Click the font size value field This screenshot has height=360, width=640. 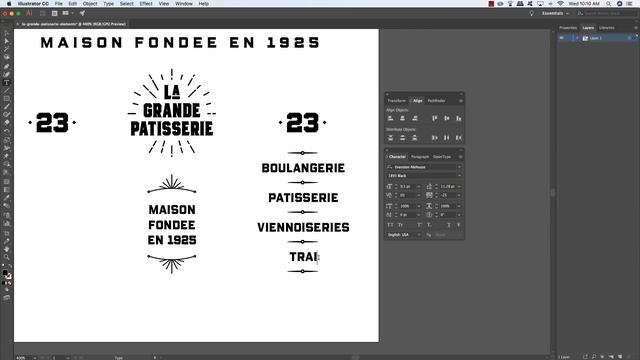click(407, 187)
